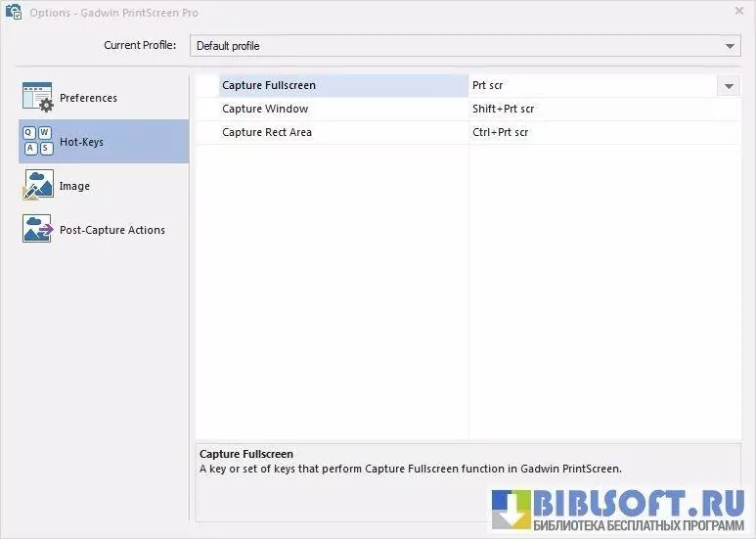Screen dimensions: 756x539
Task: Switch to the Preferences section label
Action: coord(88,98)
